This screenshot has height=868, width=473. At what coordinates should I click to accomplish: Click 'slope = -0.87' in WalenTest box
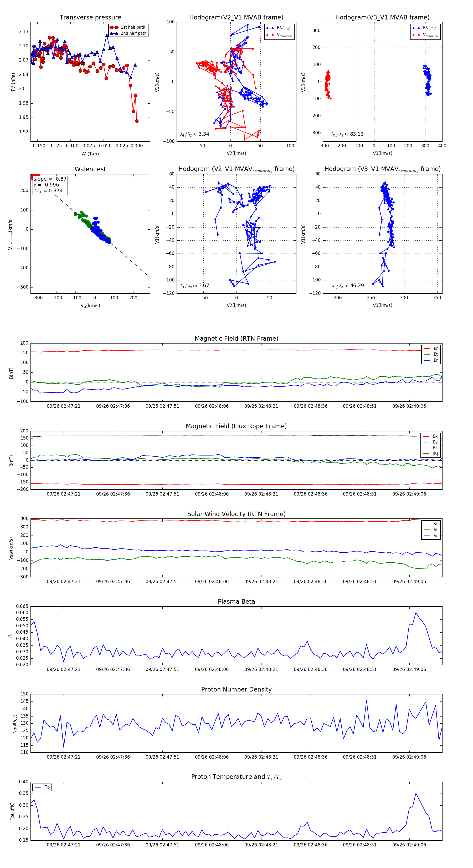point(50,179)
